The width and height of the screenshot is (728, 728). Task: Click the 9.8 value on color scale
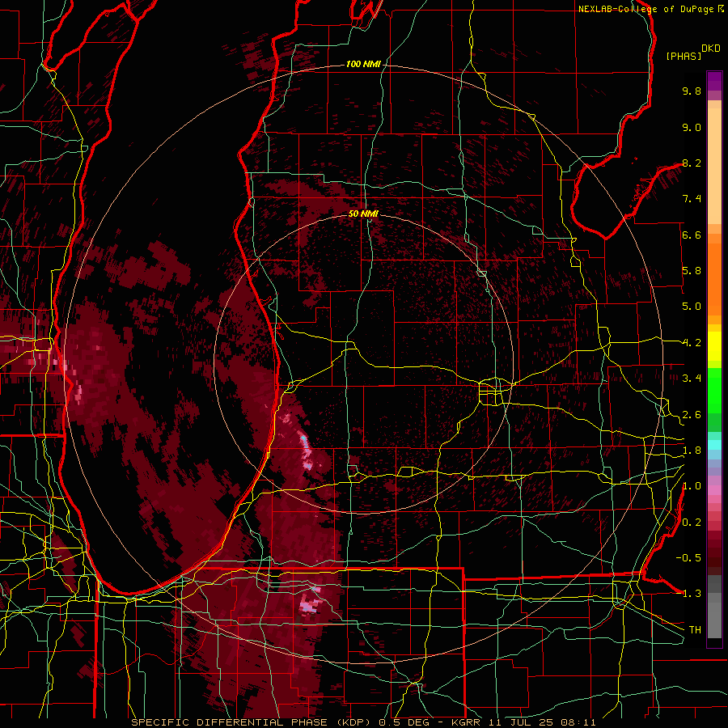click(x=692, y=91)
